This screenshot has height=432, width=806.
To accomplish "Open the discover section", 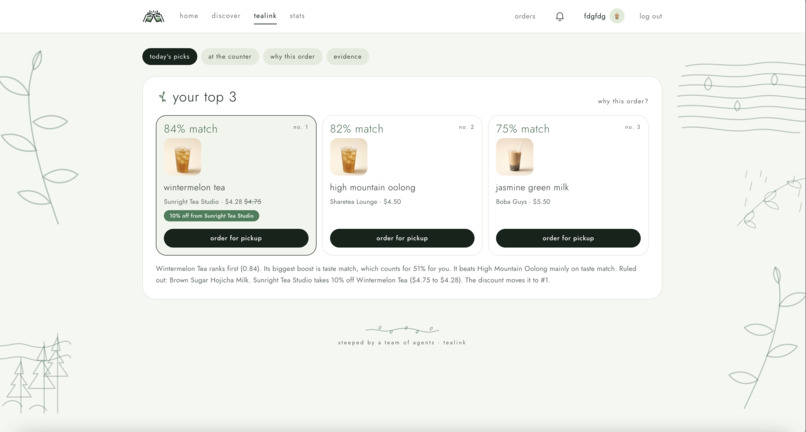I will pyautogui.click(x=226, y=16).
